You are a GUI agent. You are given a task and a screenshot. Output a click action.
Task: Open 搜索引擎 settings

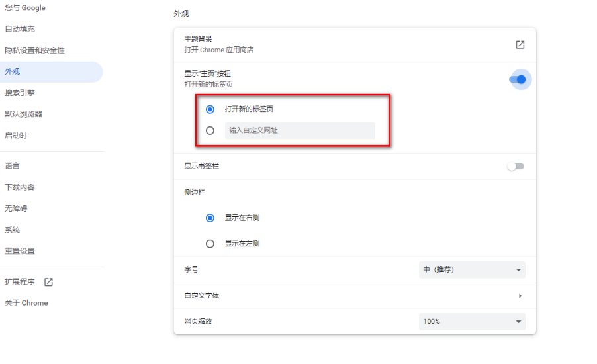click(20, 93)
